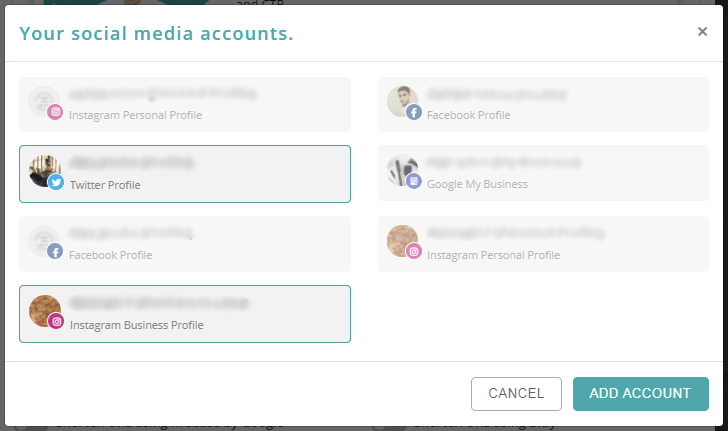The width and height of the screenshot is (728, 431).
Task: Click Instagram badge on right personal profile
Action: coord(414,251)
